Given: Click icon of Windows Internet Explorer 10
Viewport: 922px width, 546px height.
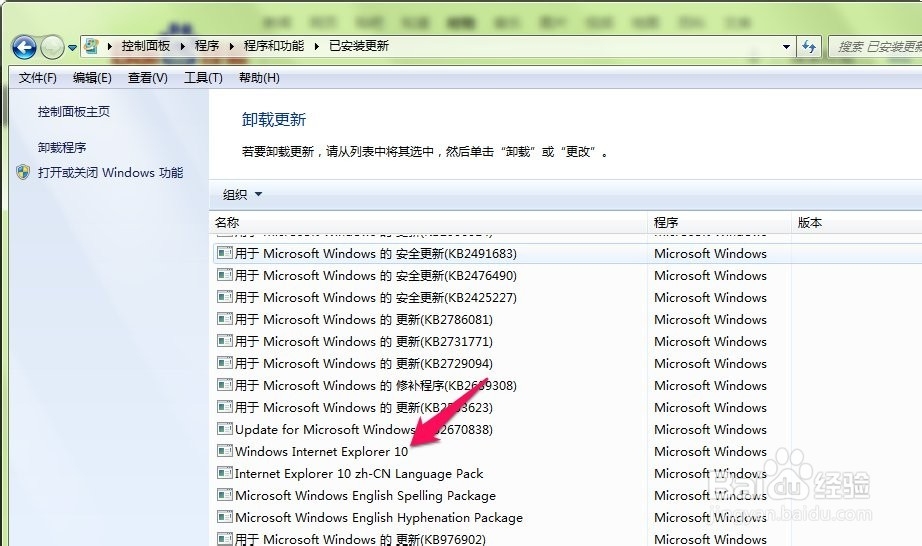Looking at the screenshot, I should [225, 451].
